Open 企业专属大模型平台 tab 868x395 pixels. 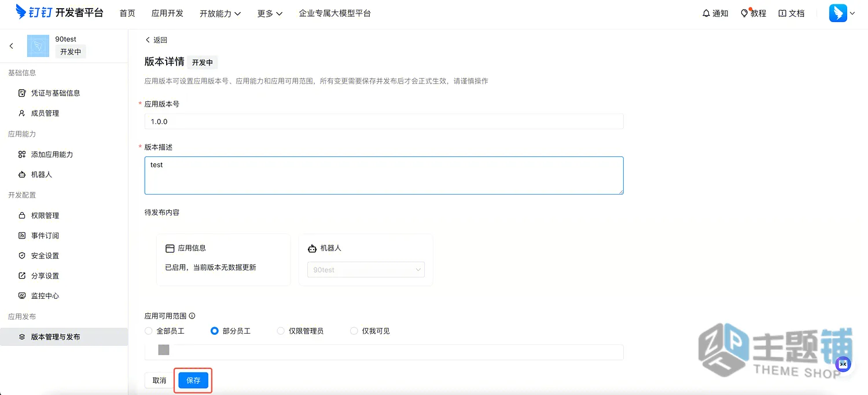pos(335,13)
